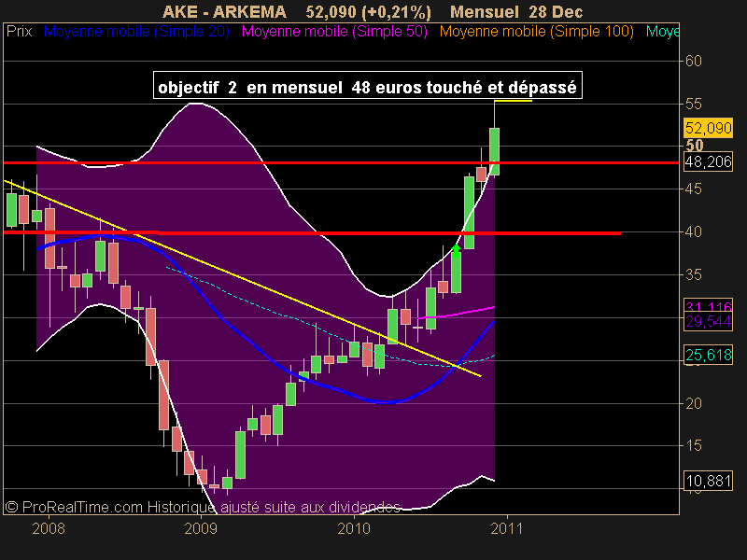Image resolution: width=747 pixels, height=560 pixels.
Task: Select the tall green December 2010 candlestick
Action: point(495,151)
